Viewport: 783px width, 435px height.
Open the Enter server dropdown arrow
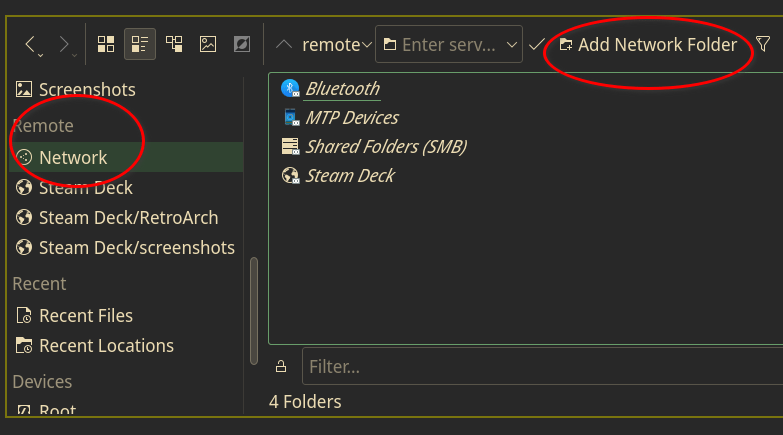(x=513, y=45)
